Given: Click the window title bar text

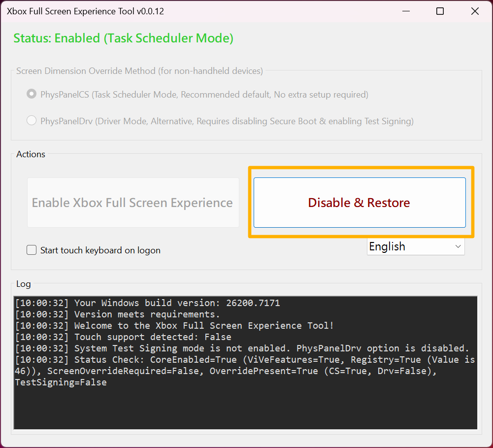Looking at the screenshot, I should click(85, 11).
